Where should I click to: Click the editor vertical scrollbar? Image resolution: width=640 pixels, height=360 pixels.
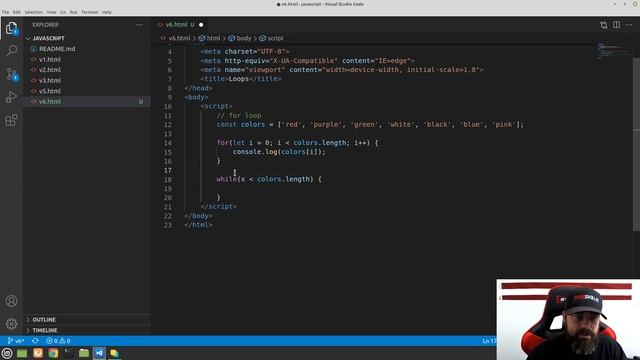pyautogui.click(x=636, y=145)
